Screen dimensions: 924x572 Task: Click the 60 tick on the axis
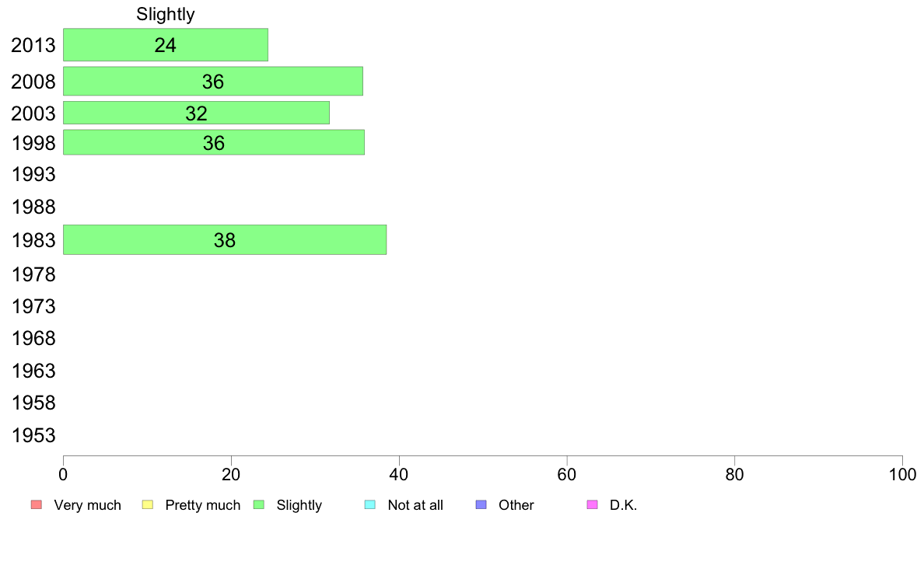[567, 474]
